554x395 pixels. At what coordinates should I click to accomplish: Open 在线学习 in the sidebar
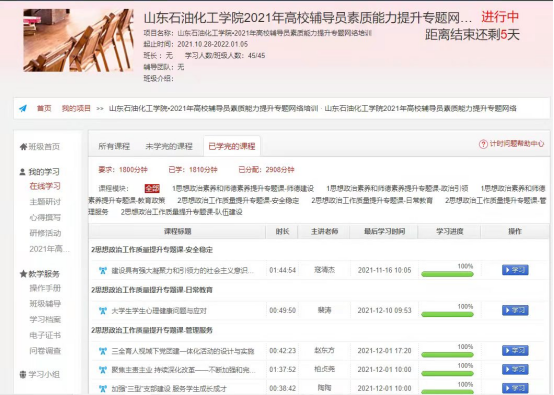click(x=45, y=186)
